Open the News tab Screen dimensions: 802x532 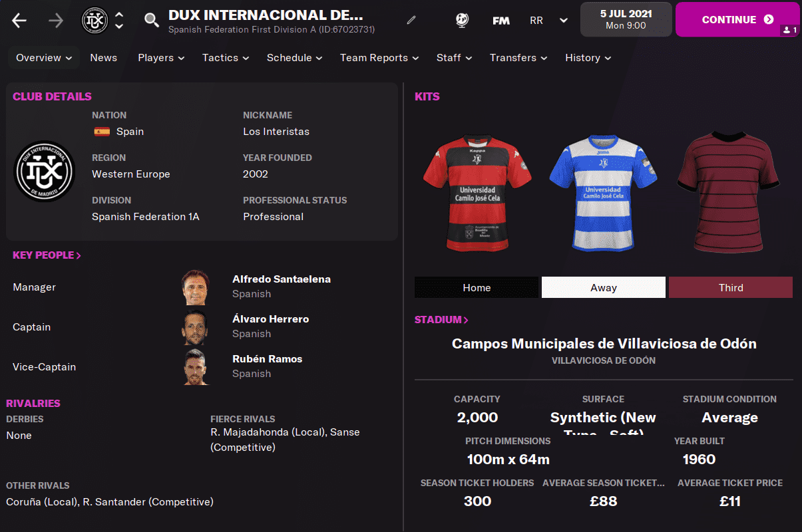pos(103,58)
